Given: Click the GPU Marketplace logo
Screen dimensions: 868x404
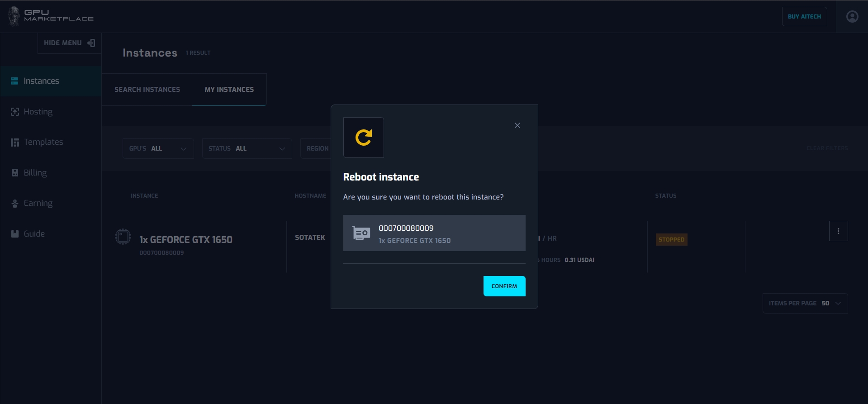Looking at the screenshot, I should coord(51,16).
